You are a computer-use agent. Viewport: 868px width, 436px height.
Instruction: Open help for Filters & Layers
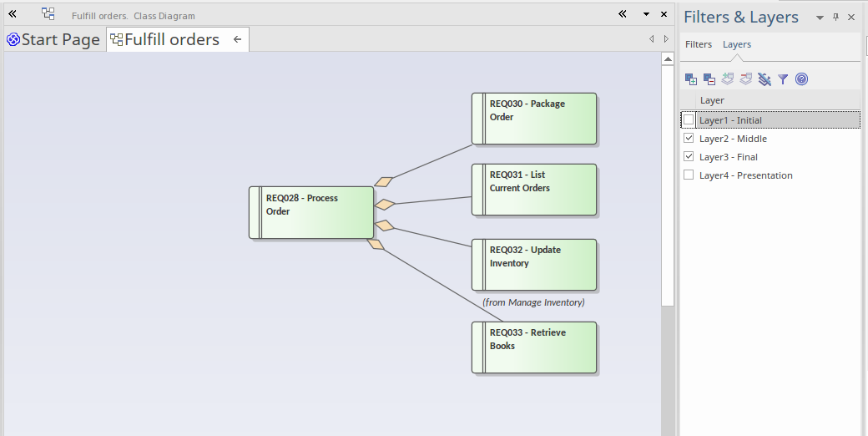801,79
